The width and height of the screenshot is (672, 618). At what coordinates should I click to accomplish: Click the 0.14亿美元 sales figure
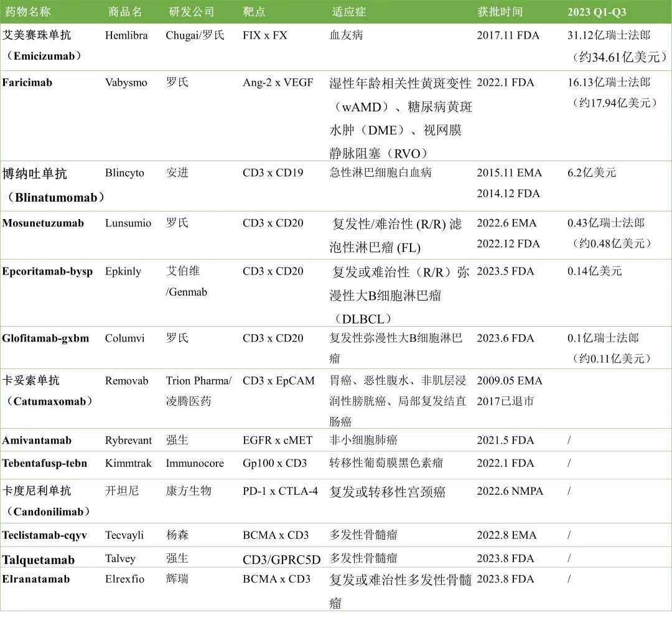(594, 271)
